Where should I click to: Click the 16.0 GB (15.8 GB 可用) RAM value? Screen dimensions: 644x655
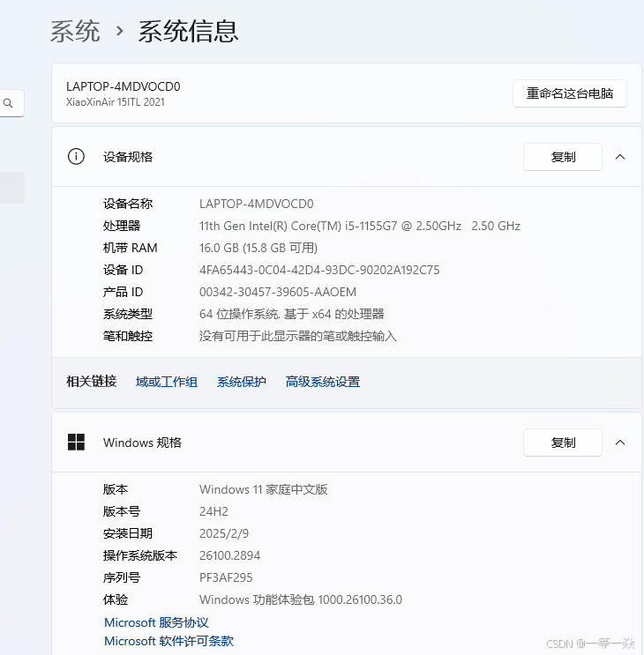[x=258, y=248]
